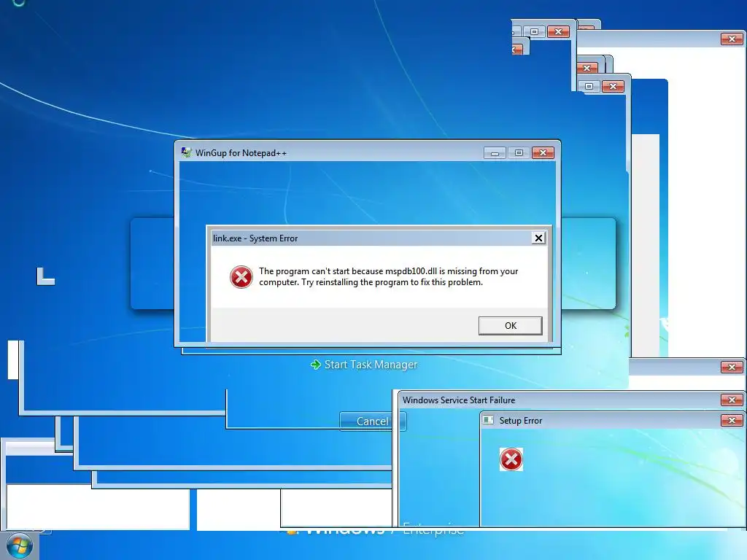Click the green arrow beside Start Task Manager
Image resolution: width=747 pixels, height=560 pixels.
click(315, 365)
